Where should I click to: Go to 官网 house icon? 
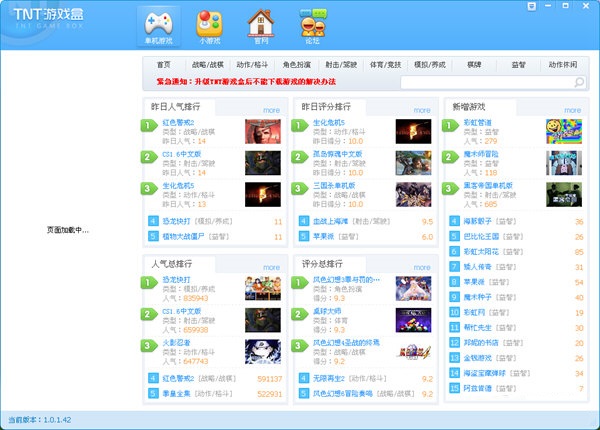261,25
